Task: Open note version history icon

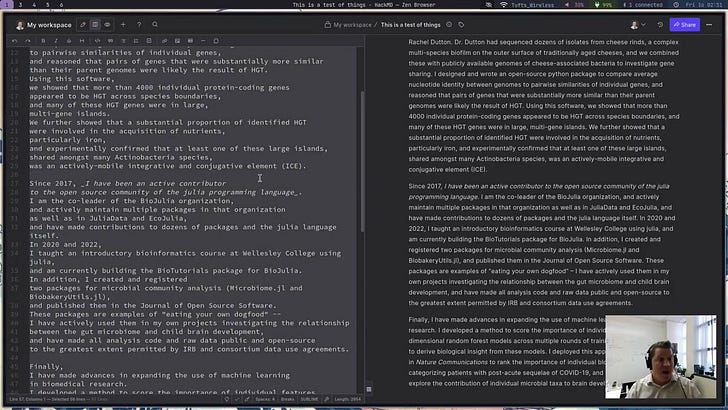Action: click(x=660, y=25)
